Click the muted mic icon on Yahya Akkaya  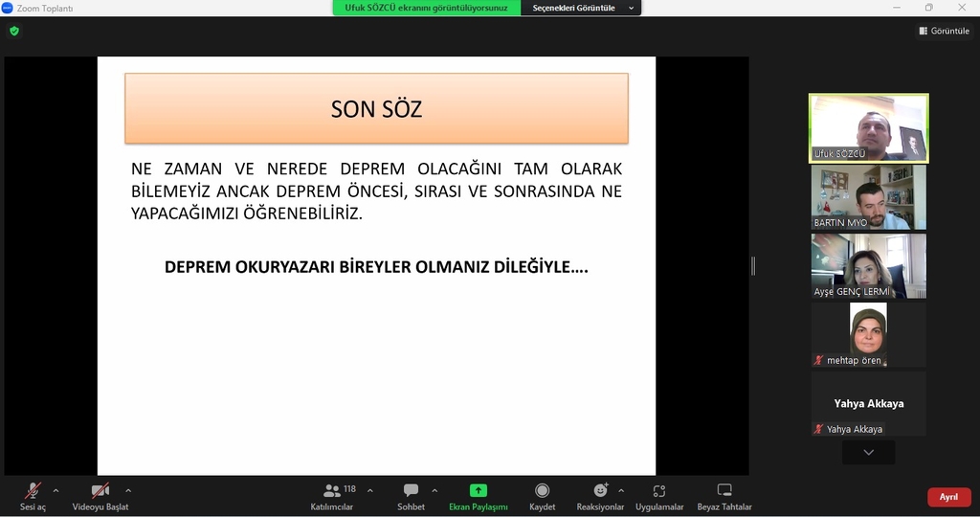pos(818,429)
